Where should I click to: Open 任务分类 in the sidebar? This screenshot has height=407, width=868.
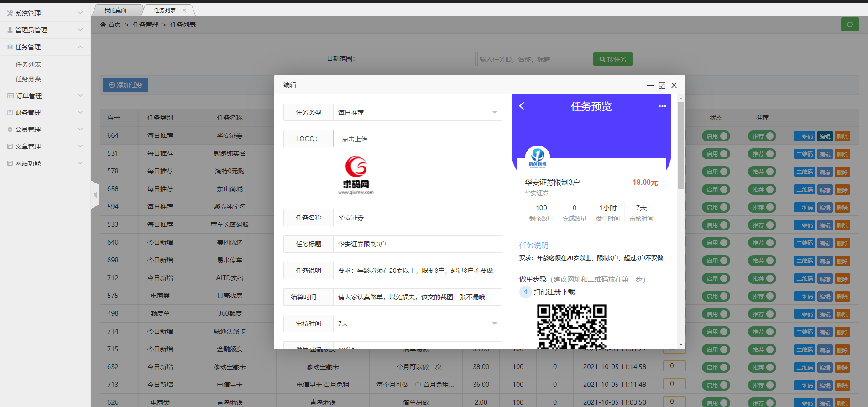[x=28, y=79]
